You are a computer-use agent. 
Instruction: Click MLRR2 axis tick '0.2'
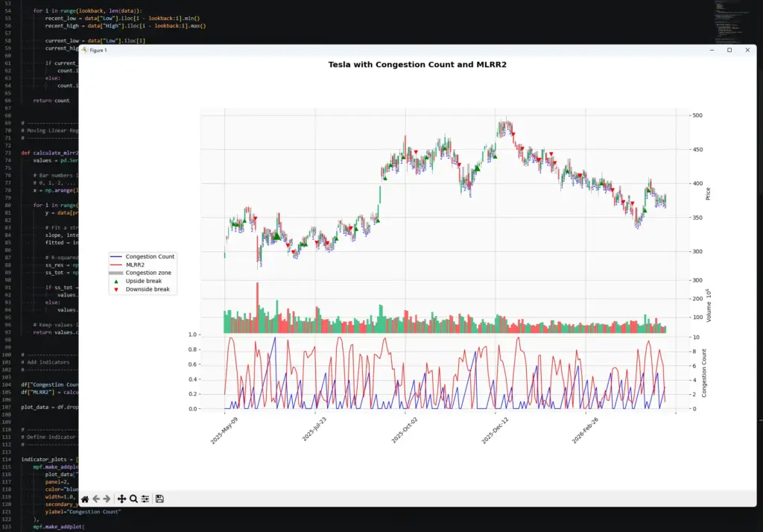192,394
